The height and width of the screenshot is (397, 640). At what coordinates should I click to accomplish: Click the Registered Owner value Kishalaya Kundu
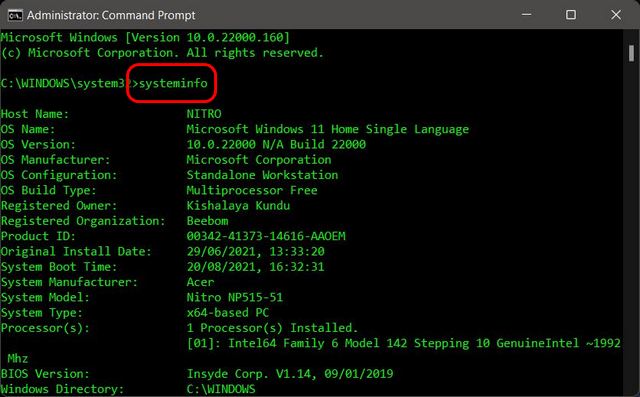pos(238,205)
